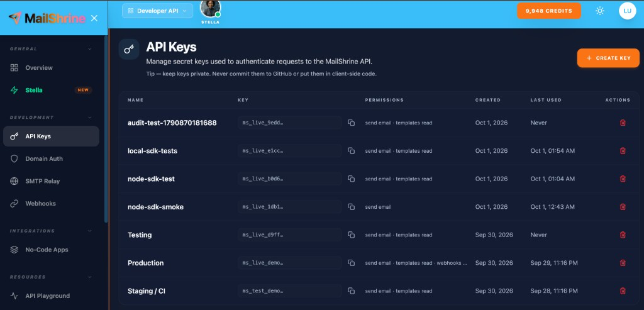Delete the node-sdk-test key
Screen dimensions: 644x310
click(623, 179)
